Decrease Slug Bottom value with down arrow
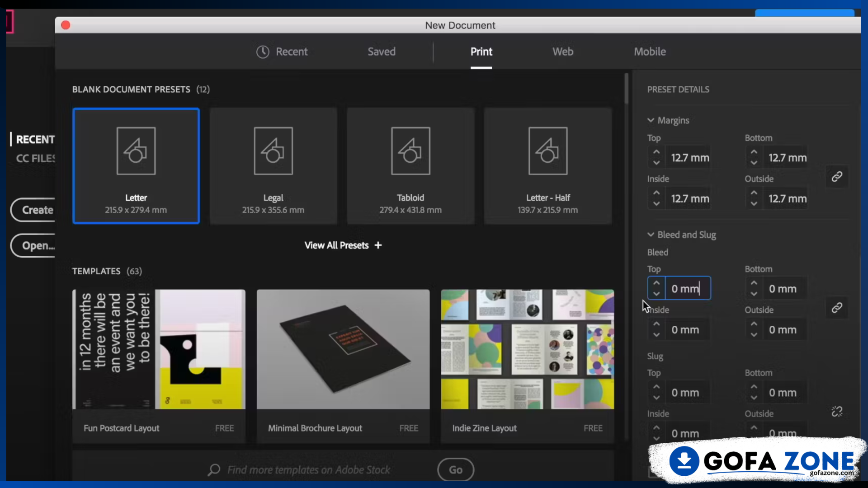 754,398
